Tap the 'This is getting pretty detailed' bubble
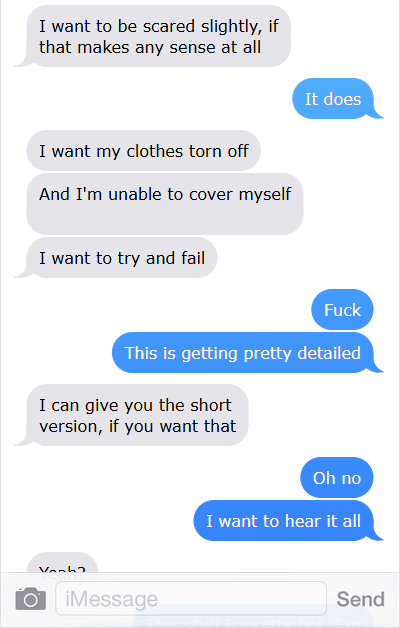 [243, 352]
